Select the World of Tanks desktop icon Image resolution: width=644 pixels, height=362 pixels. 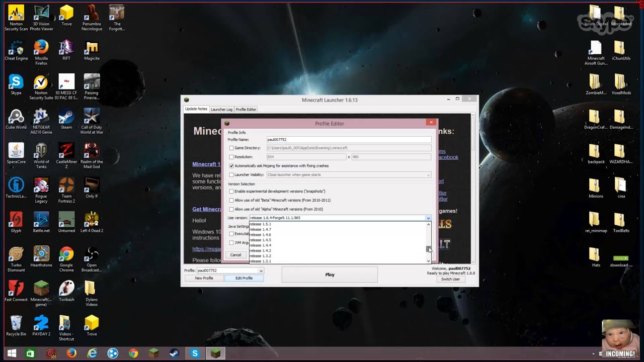pyautogui.click(x=41, y=156)
